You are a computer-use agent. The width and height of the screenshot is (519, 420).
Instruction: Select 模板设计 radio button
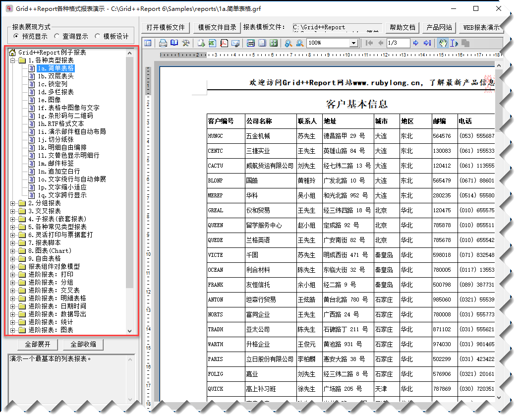[x=97, y=36]
